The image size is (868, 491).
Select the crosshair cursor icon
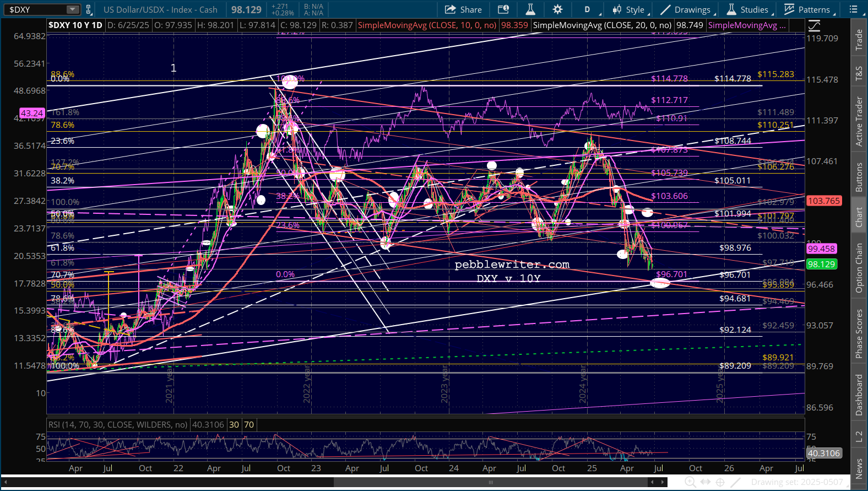tap(720, 482)
